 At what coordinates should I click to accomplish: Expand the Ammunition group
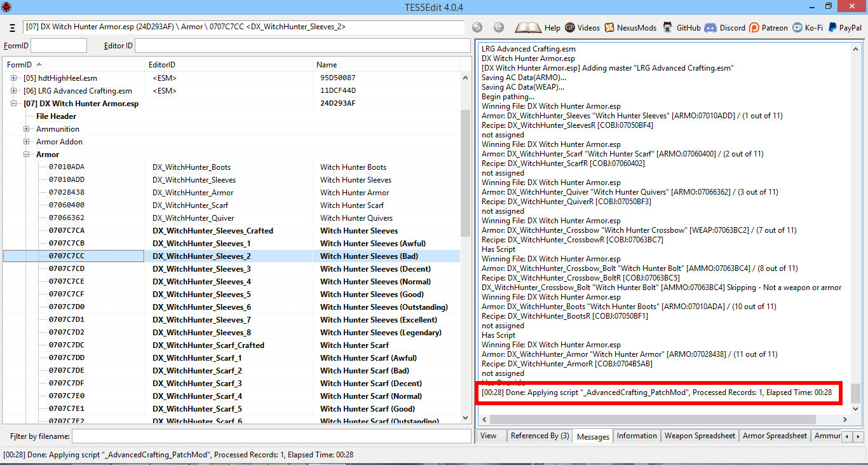26,128
